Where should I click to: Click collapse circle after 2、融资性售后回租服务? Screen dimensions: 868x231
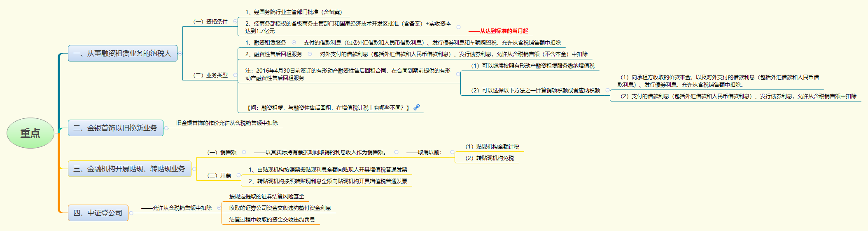pos(310,54)
